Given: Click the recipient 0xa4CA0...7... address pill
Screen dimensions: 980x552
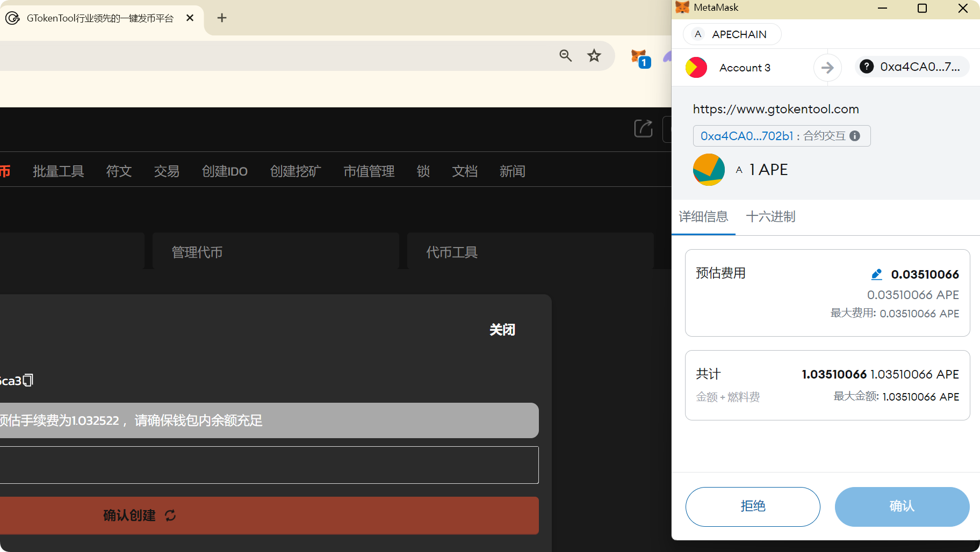Looking at the screenshot, I should (912, 67).
